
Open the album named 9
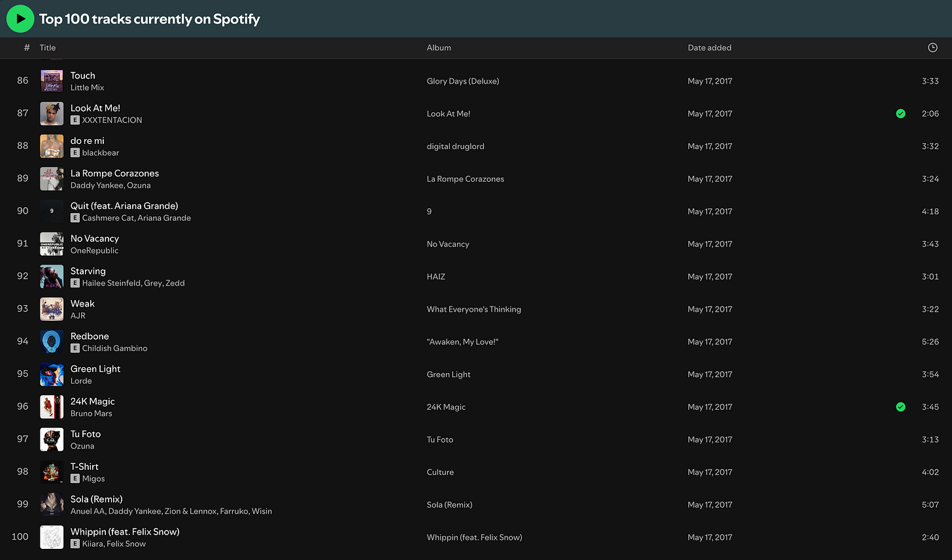430,212
